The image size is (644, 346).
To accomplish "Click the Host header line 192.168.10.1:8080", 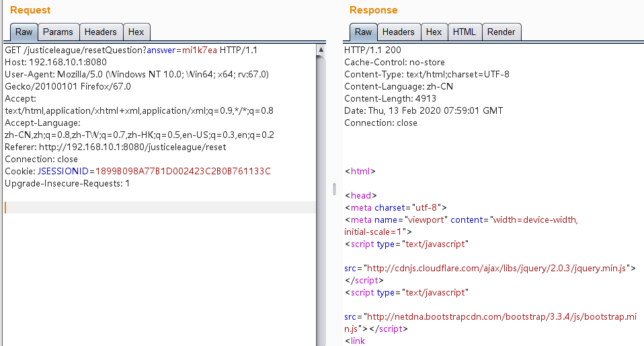I will (50, 63).
